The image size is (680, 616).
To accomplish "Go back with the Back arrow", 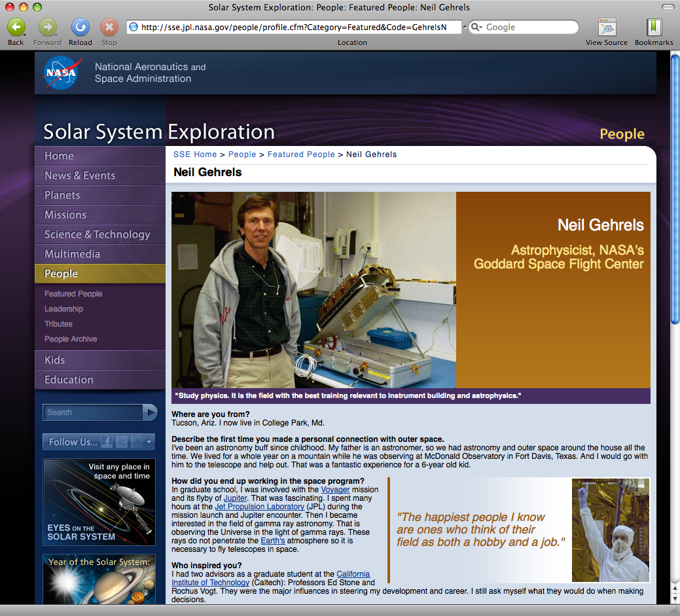I will pos(16,27).
